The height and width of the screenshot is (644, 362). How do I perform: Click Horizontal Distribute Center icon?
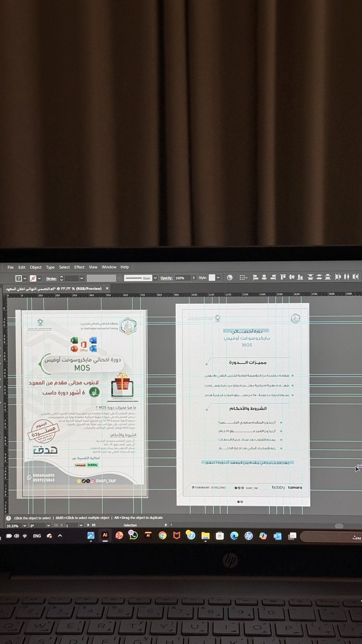pyautogui.click(x=346, y=277)
